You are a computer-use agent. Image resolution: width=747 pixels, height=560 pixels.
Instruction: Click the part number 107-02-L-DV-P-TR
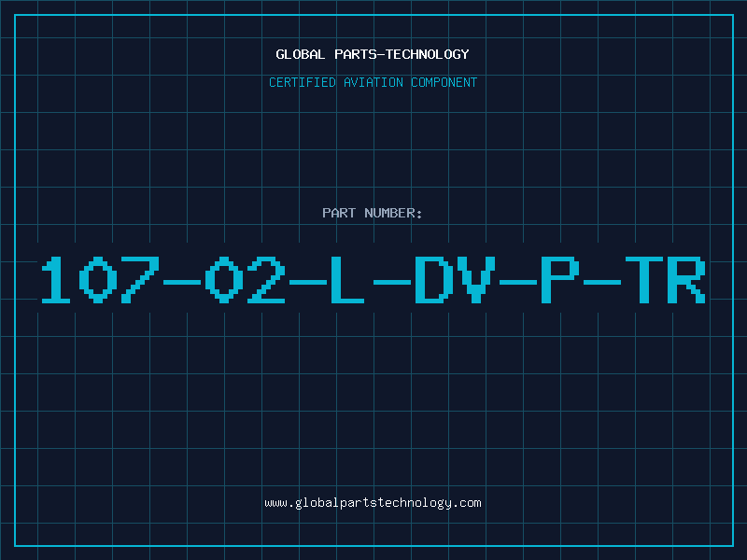click(x=373, y=279)
